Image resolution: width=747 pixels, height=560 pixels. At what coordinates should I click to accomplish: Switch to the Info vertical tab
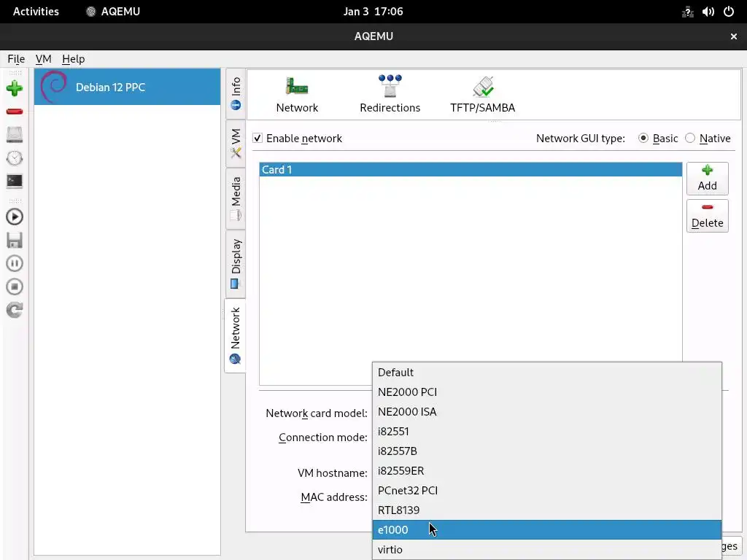[x=236, y=94]
